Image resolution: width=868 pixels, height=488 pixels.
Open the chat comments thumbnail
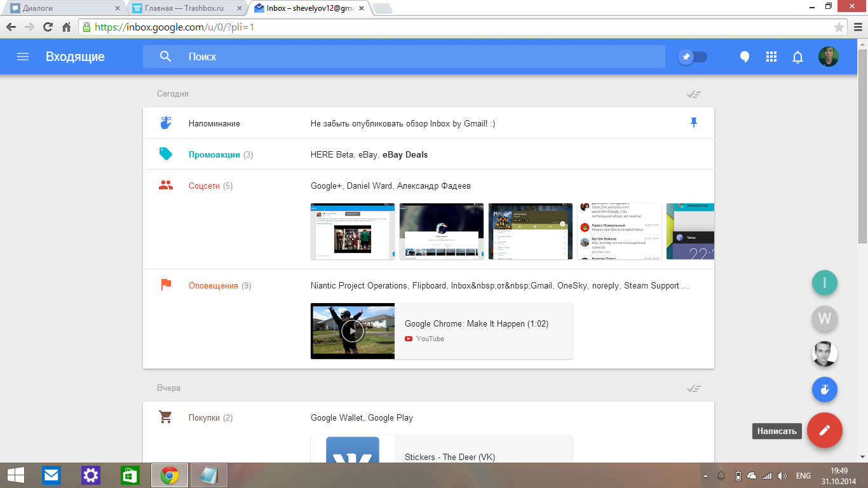pos(620,231)
